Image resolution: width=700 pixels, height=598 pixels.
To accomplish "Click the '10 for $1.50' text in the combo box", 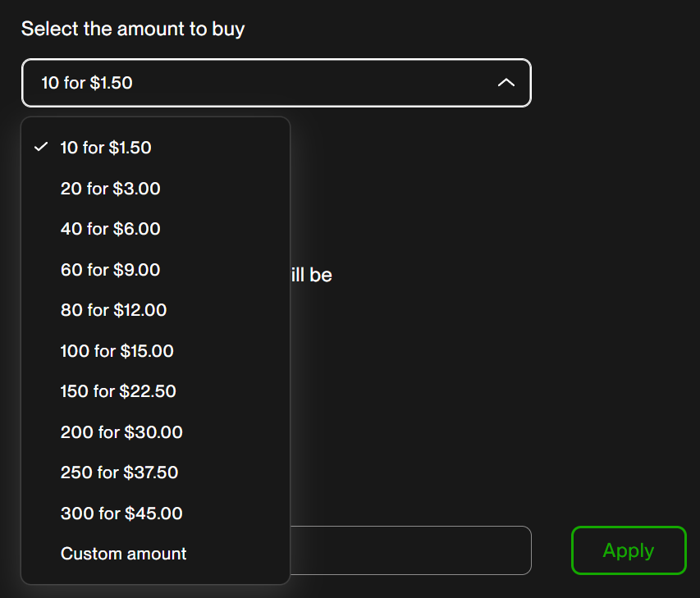I will point(87,83).
